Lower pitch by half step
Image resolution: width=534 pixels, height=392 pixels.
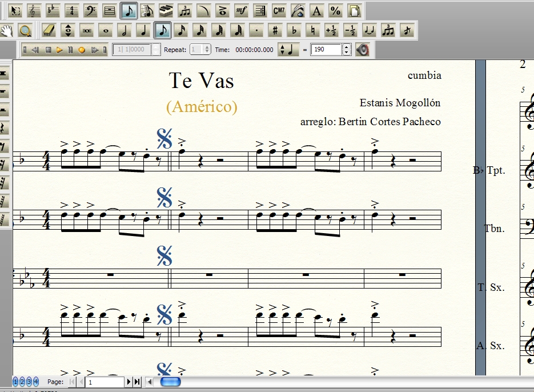coord(351,31)
